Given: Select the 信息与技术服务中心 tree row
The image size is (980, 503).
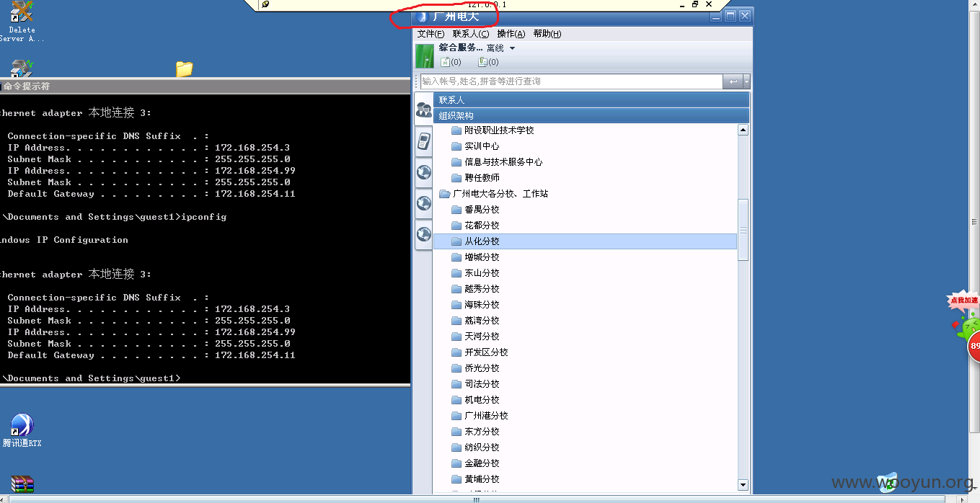Looking at the screenshot, I should [x=585, y=162].
